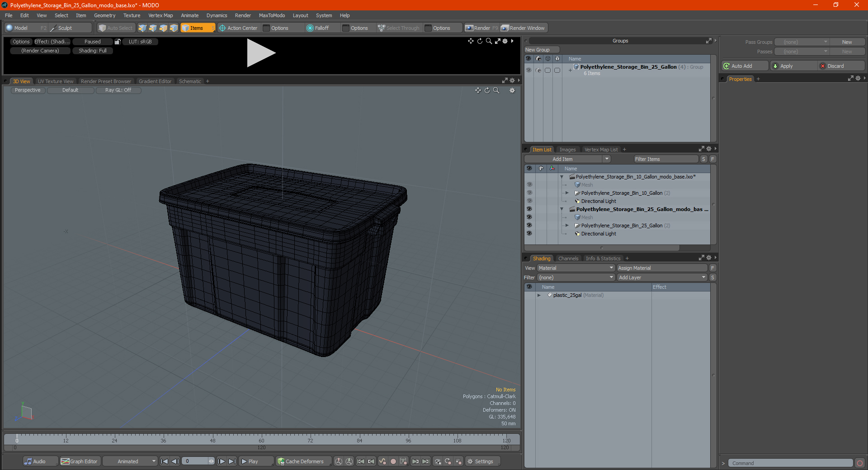The height and width of the screenshot is (470, 868).
Task: Open Animated keying dropdown
Action: 130,461
